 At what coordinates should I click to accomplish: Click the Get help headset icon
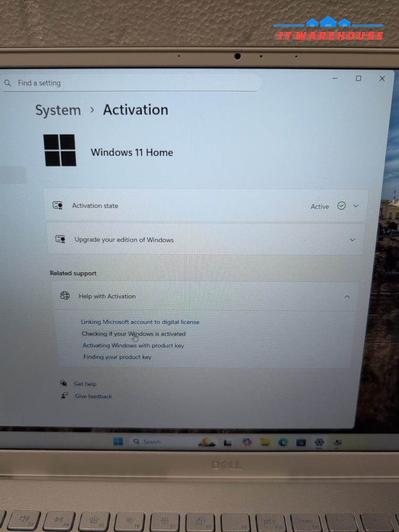click(63, 383)
